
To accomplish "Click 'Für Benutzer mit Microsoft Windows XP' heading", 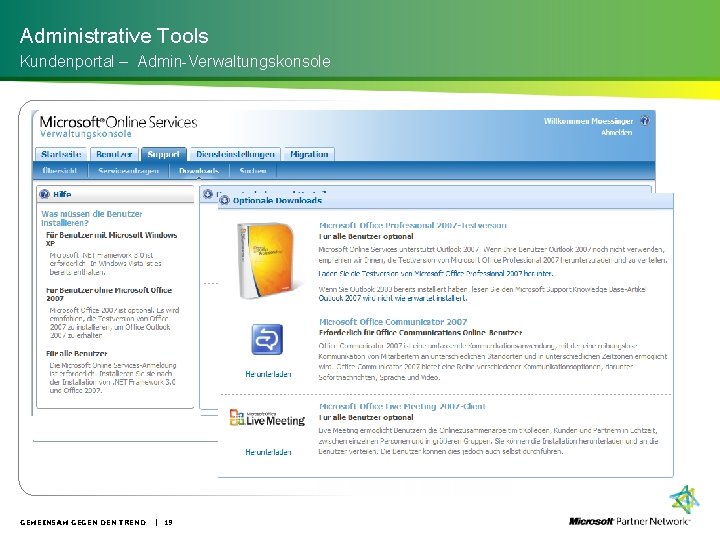I will pyautogui.click(x=111, y=239).
